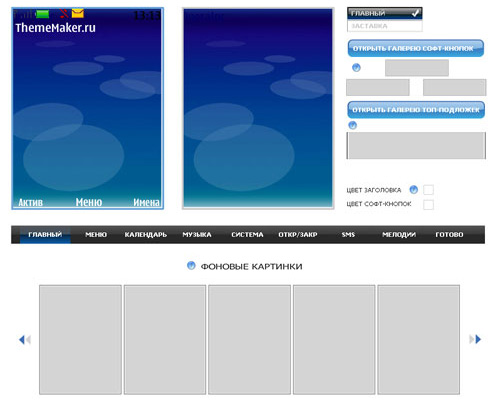Open the top background gallery (ТОП-ПОДЛОЖЕК)
Viewport: 500px width, 412px height.
(x=416, y=110)
